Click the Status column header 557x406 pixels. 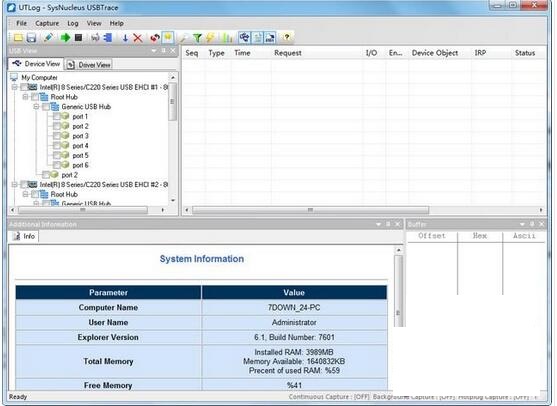(529, 53)
